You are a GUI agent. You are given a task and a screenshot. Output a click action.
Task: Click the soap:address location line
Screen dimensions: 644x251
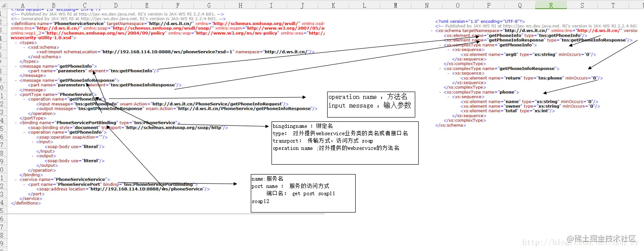pyautogui.click(x=123, y=189)
